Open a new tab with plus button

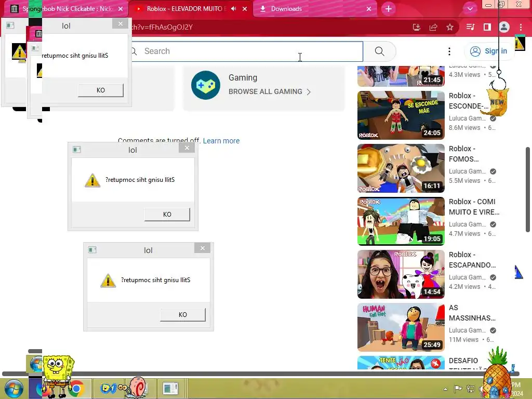(389, 9)
